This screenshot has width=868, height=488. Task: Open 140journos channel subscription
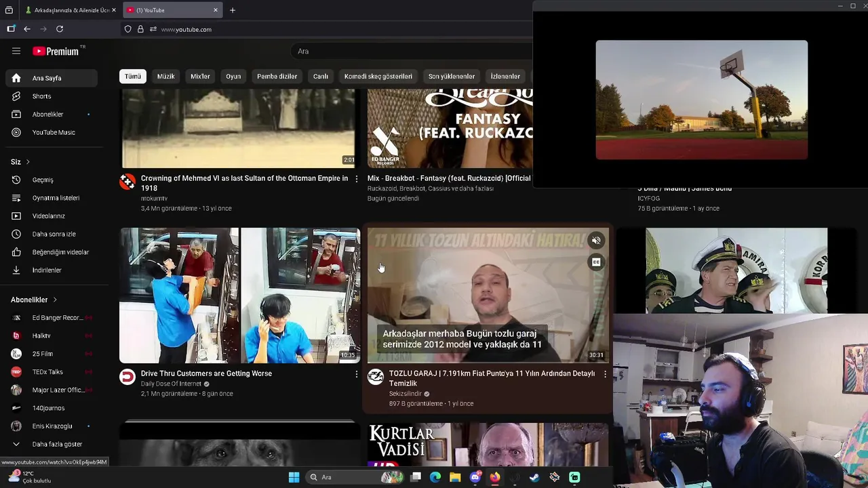[x=52, y=408]
